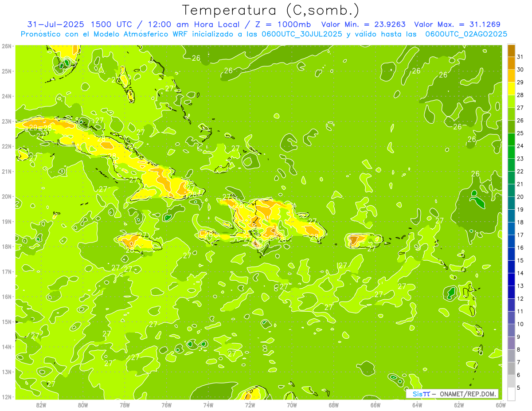Click the color bar legend value 31
532x411 pixels.
[x=520, y=57]
